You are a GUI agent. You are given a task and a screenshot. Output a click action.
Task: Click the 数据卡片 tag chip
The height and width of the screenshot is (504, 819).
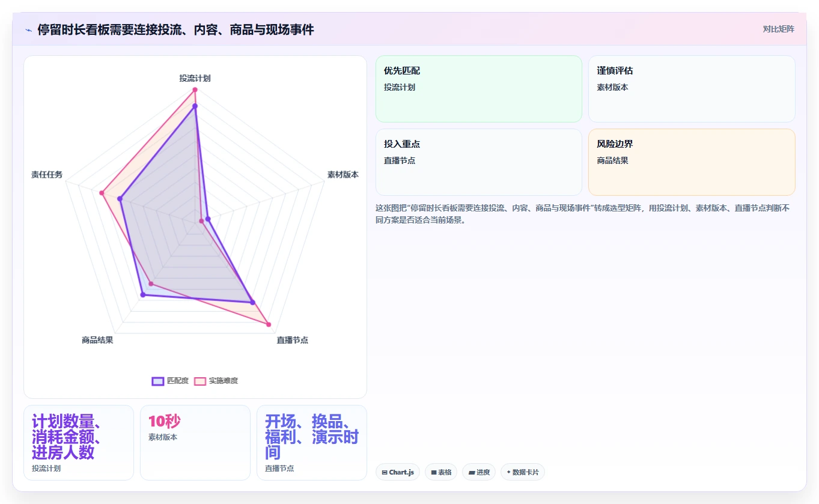click(x=523, y=472)
